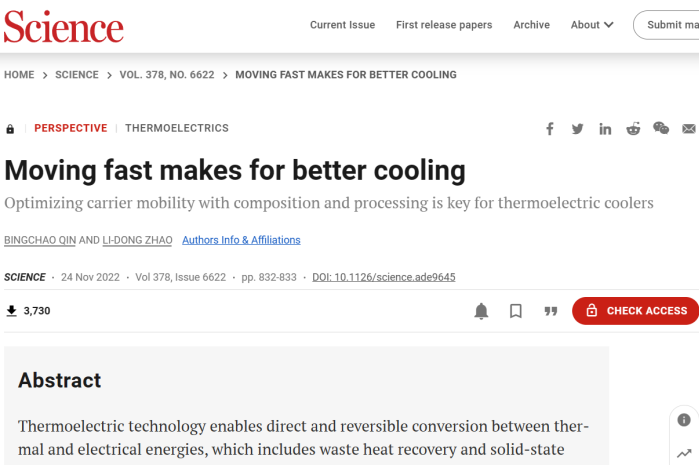Share article on Facebook

point(550,129)
